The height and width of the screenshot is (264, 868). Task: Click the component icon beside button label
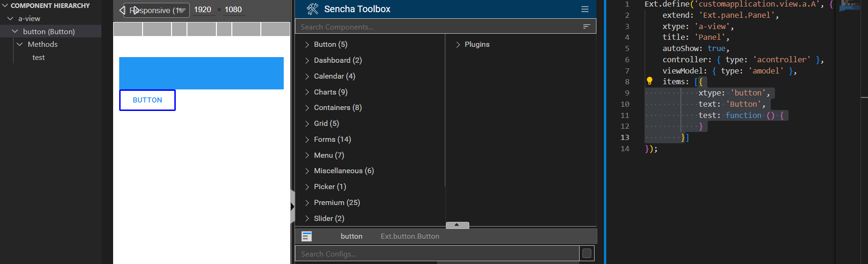[x=307, y=236]
